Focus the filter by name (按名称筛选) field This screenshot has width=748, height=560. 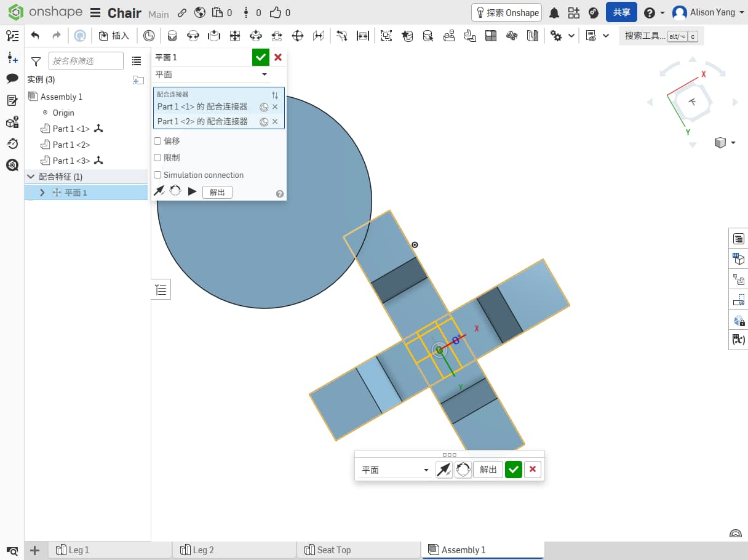coord(86,61)
